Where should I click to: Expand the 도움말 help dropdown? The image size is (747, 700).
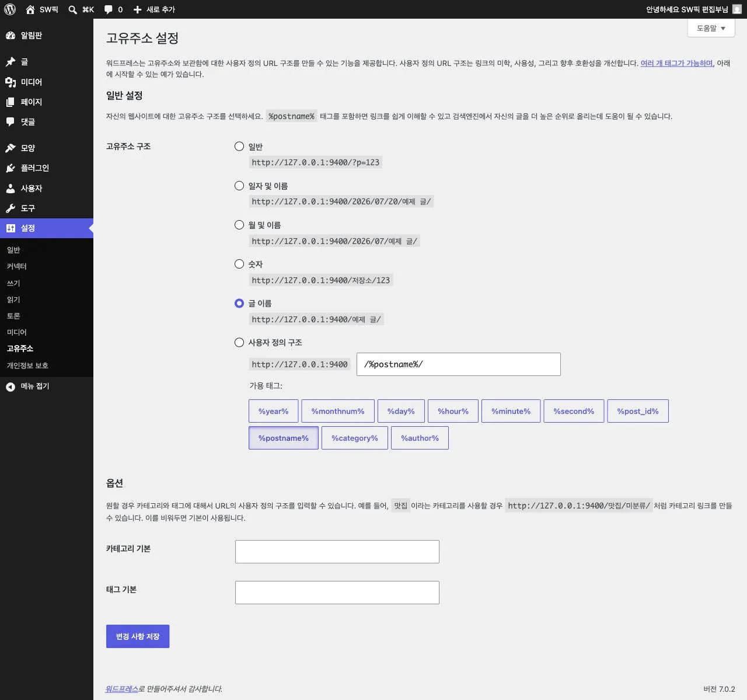(711, 28)
